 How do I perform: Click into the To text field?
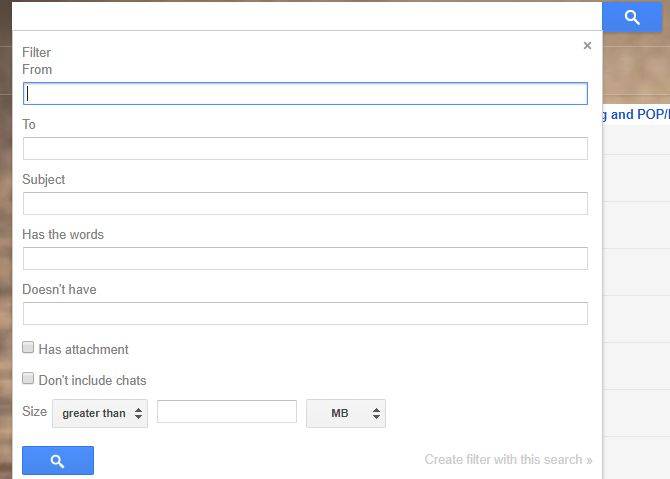[x=305, y=149]
